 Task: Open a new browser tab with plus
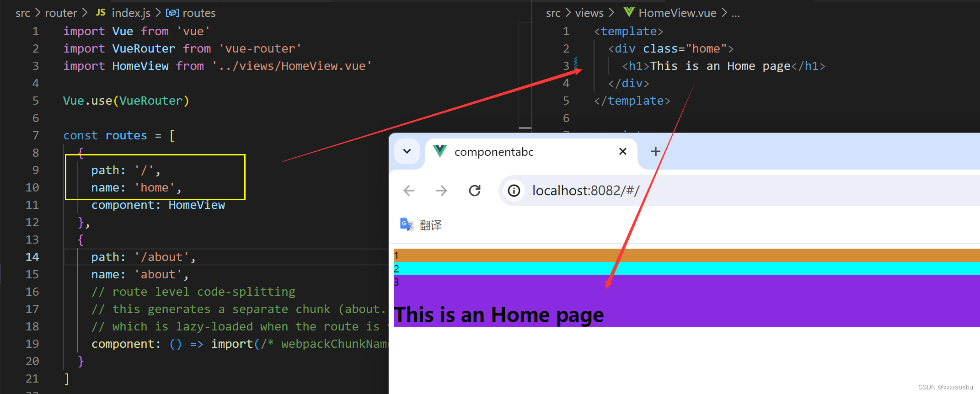pyautogui.click(x=655, y=151)
